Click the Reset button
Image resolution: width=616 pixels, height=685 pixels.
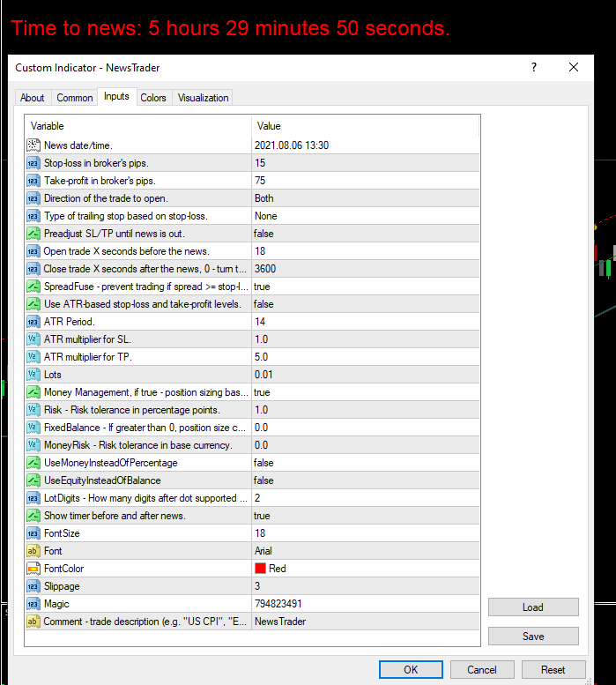tap(553, 670)
